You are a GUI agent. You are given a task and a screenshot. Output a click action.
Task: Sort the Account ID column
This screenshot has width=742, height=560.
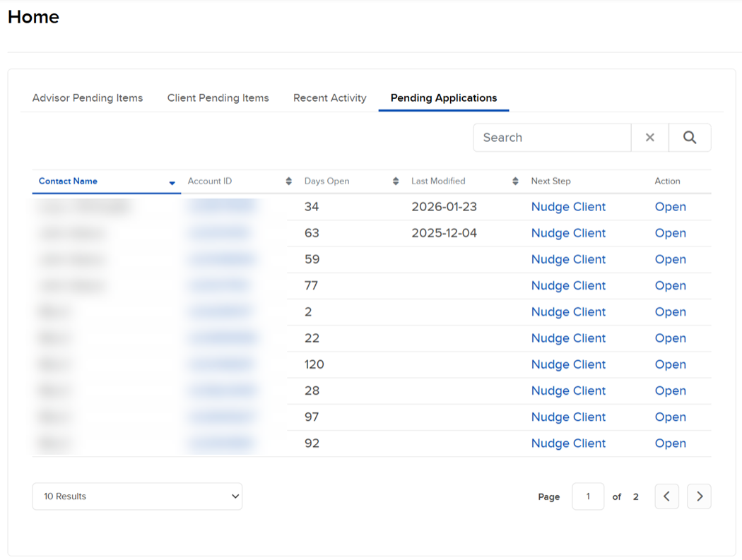point(288,181)
